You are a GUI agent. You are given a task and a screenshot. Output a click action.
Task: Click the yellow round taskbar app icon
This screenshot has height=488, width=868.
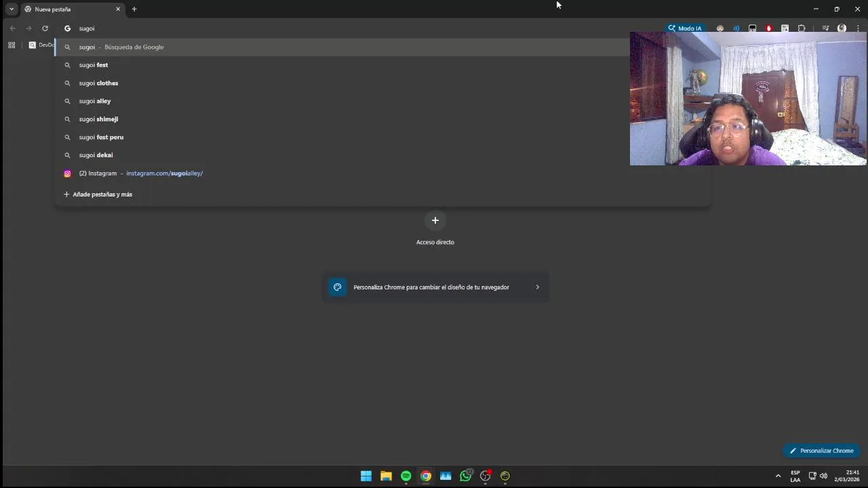tap(505, 476)
